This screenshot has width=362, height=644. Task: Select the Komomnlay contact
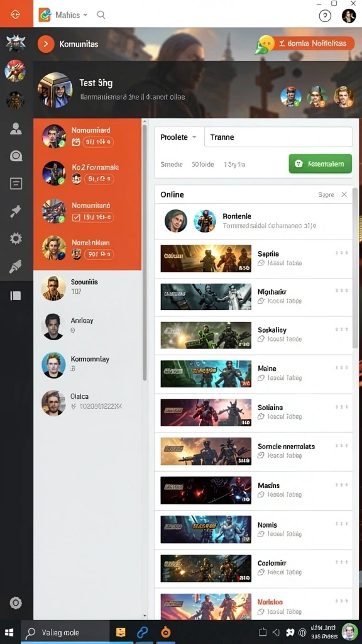[x=87, y=364]
